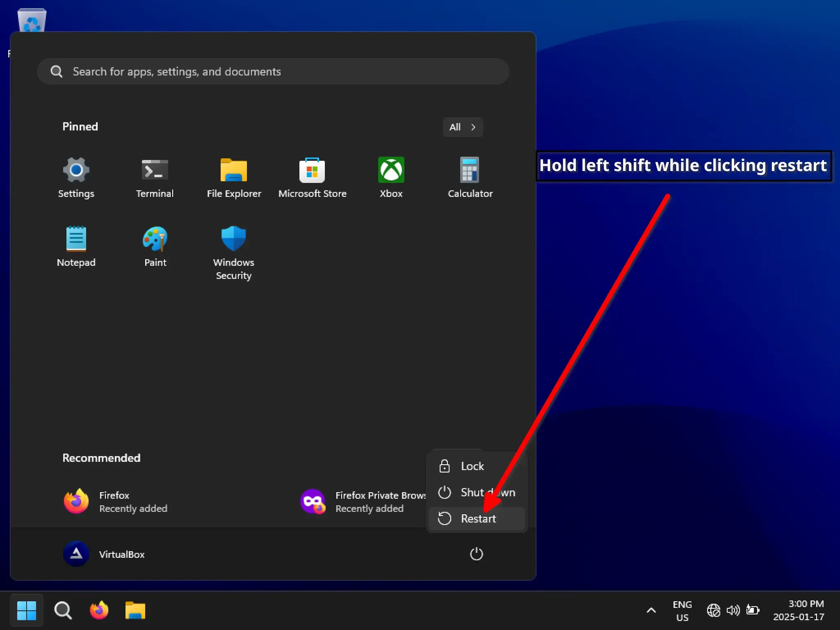Expand the All apps list
This screenshot has height=630, width=840.
tap(462, 127)
